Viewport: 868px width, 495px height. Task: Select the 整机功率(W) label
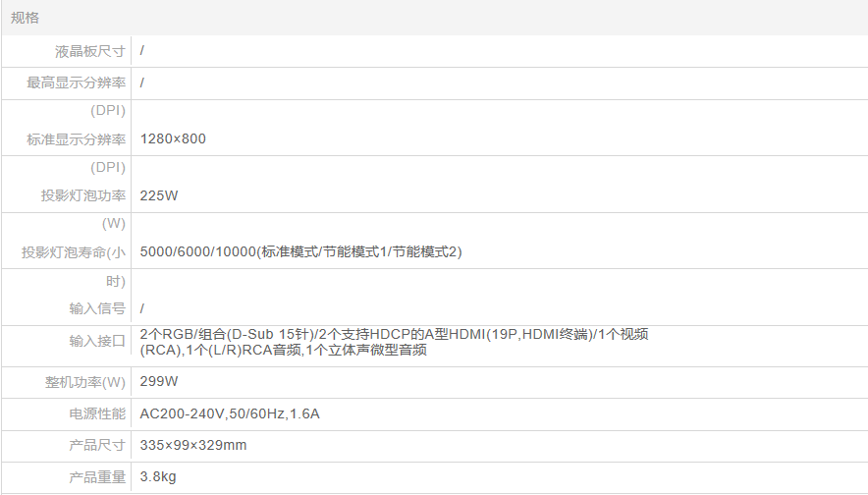(85, 383)
